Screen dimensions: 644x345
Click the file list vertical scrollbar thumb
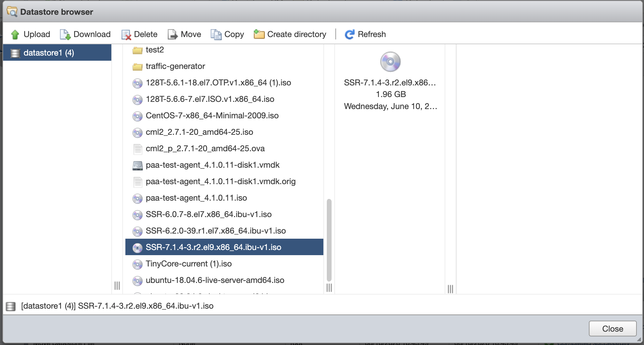[x=329, y=240]
